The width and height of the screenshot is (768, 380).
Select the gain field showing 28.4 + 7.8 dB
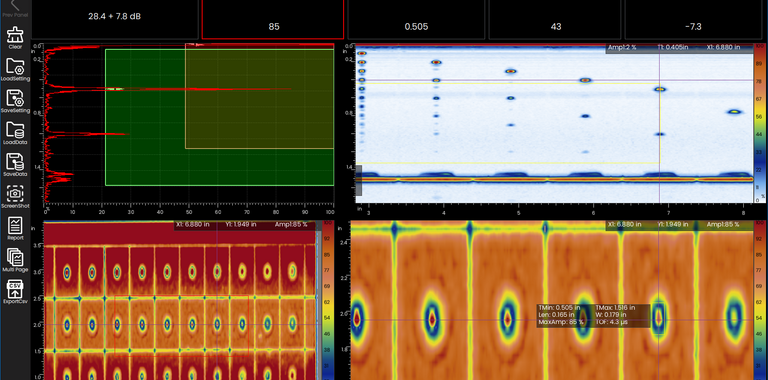click(x=115, y=19)
